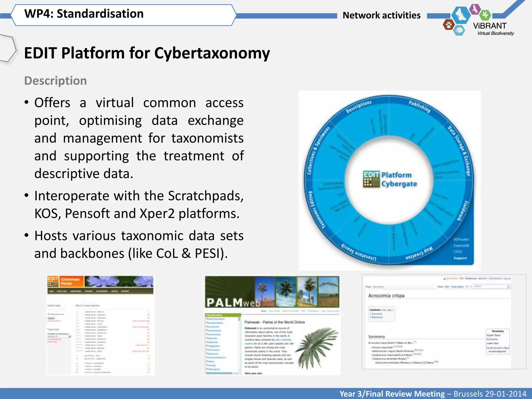The width and height of the screenshot is (532, 399).
Task: Click the ViBRANT logo text
Action: [490, 26]
